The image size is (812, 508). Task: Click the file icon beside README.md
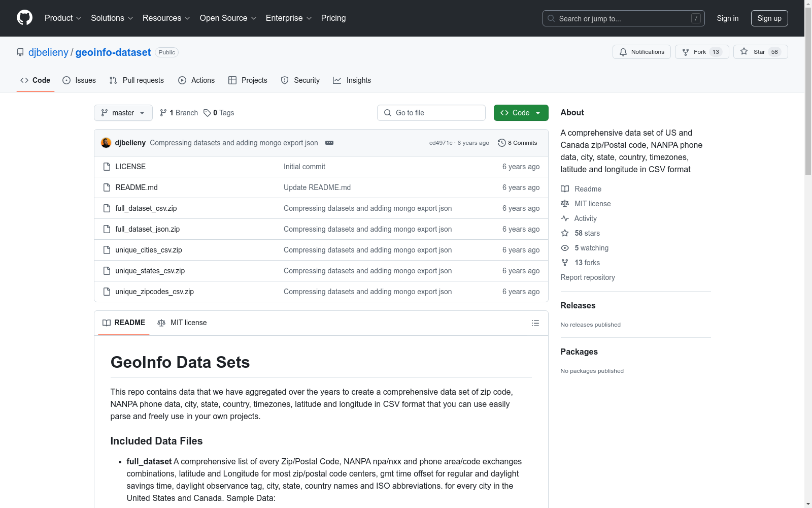107,187
